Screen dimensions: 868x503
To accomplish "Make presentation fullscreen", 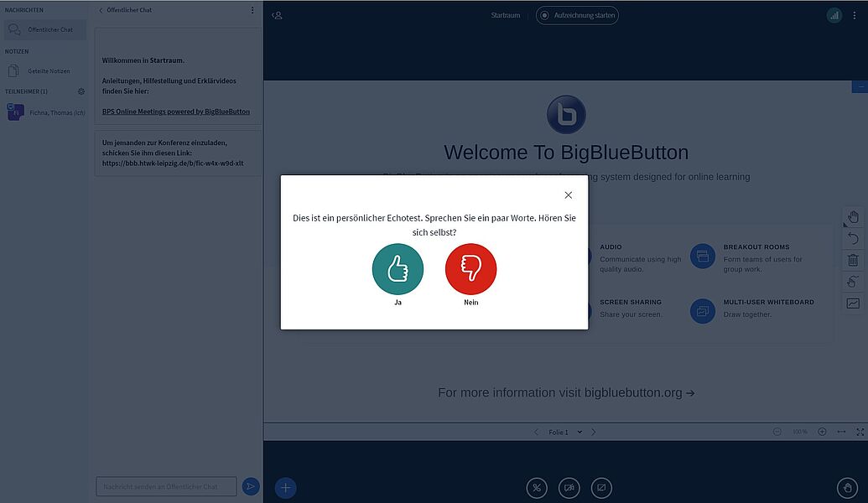I will [x=860, y=432].
